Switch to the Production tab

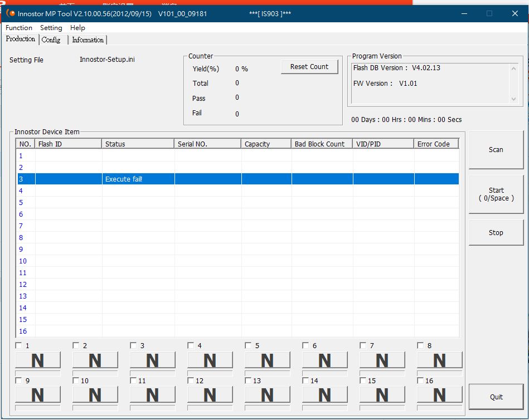pos(21,39)
